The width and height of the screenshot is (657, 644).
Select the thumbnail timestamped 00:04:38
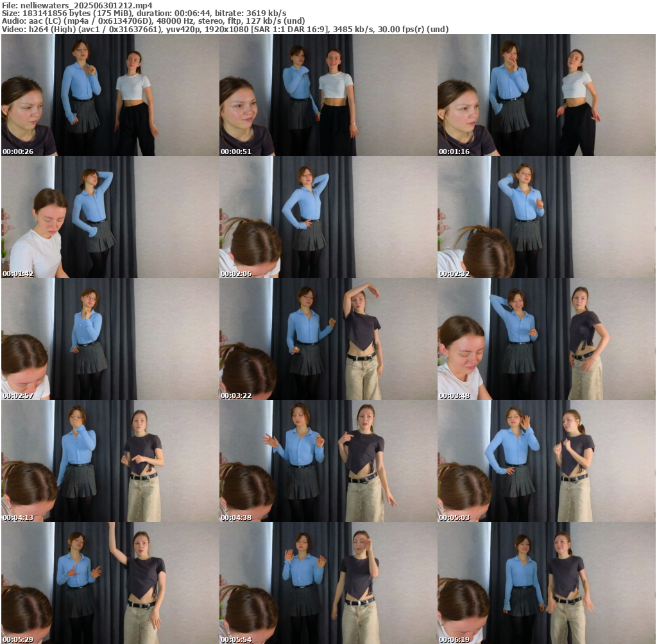click(x=328, y=461)
